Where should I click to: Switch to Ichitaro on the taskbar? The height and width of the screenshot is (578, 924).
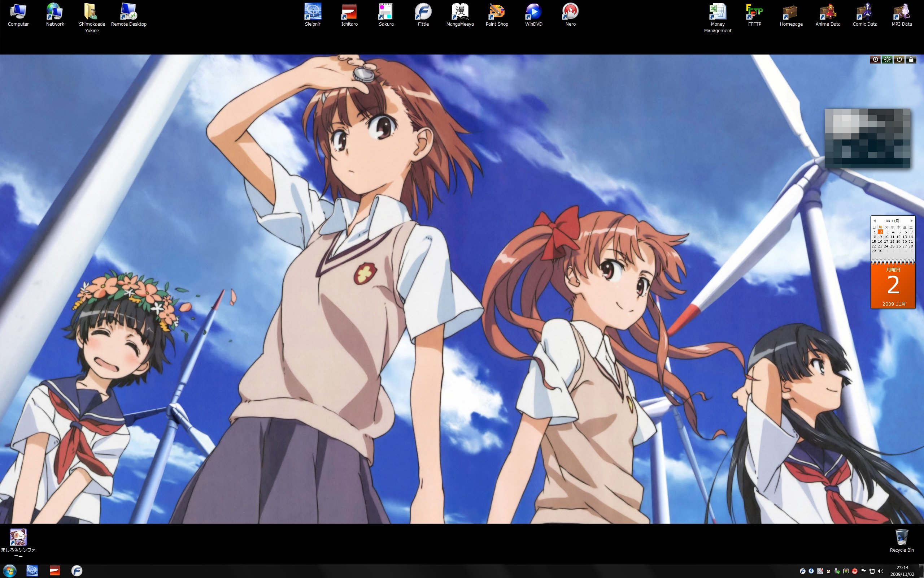(x=55, y=571)
